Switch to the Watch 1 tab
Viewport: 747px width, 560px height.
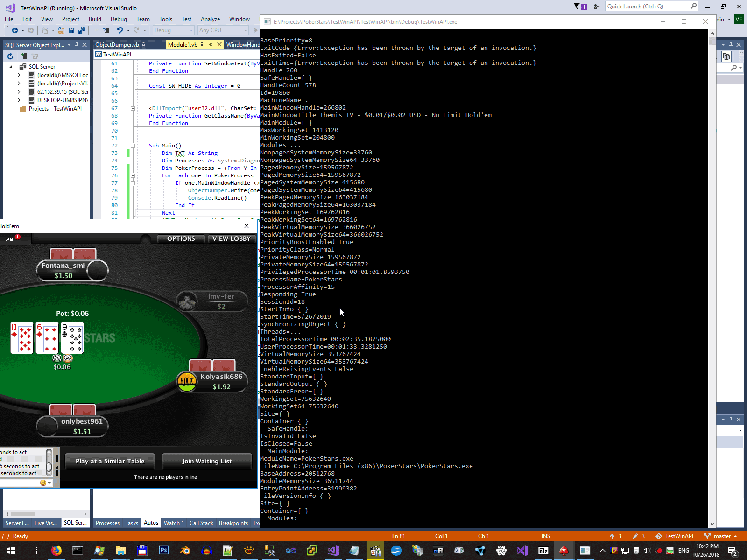pyautogui.click(x=173, y=523)
